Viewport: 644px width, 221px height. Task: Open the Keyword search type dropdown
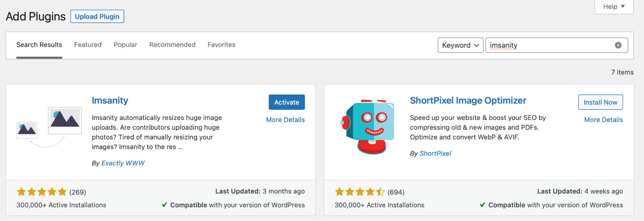(460, 45)
